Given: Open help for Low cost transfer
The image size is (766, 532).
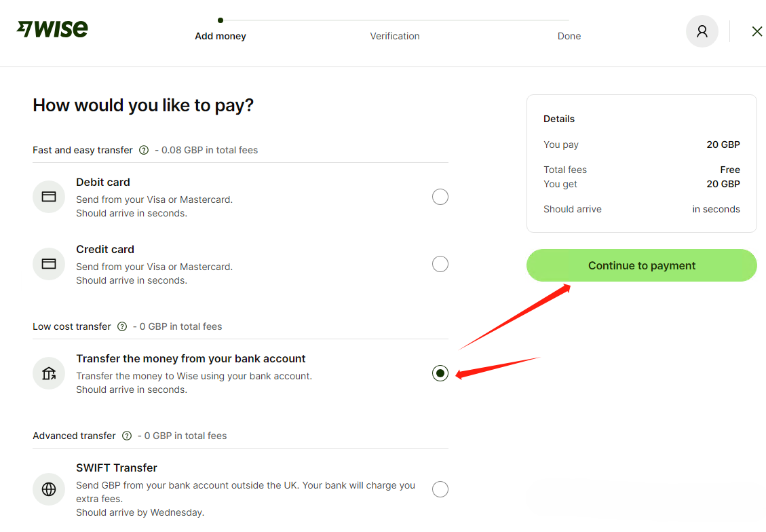Looking at the screenshot, I should [122, 326].
